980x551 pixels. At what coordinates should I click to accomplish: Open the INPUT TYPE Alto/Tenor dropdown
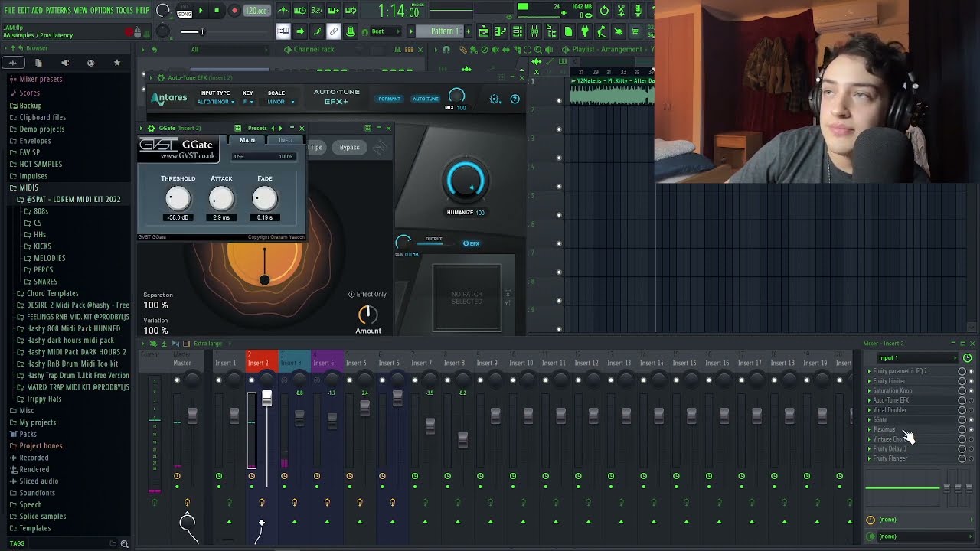[x=215, y=102]
